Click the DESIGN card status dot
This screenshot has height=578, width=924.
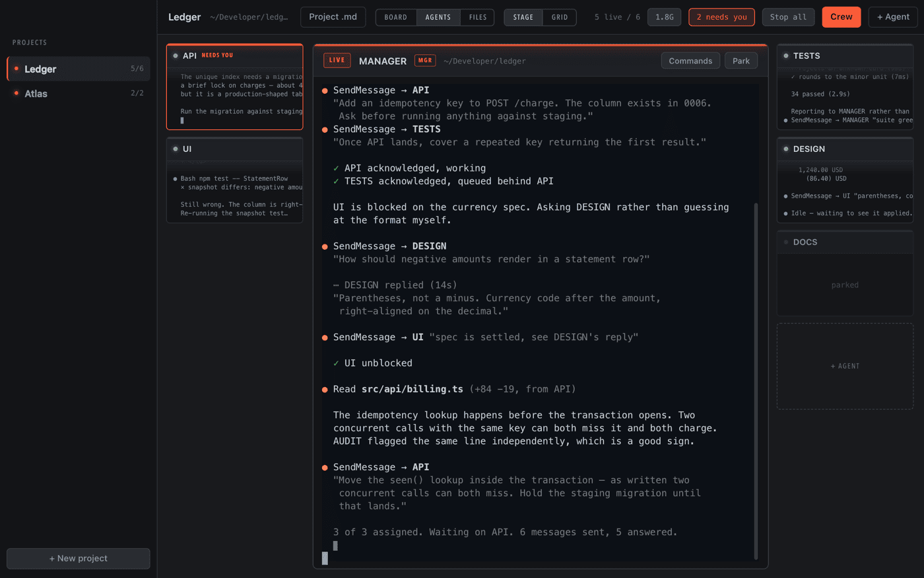[x=785, y=149]
